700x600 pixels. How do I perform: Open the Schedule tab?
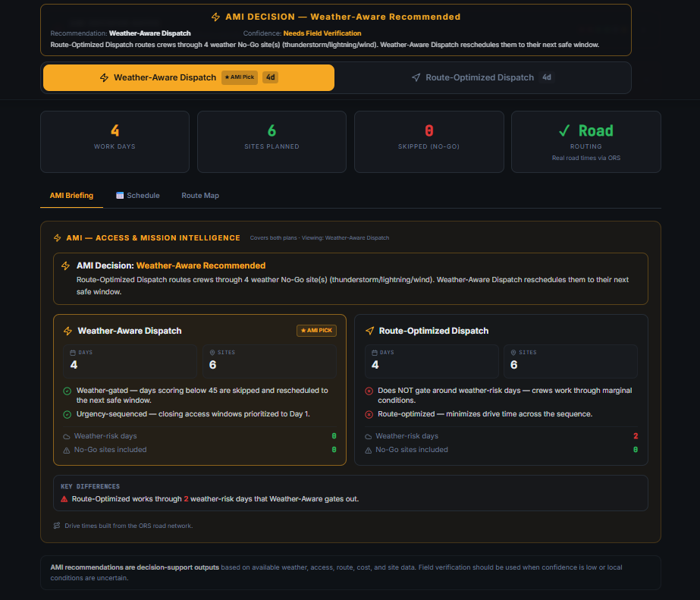coord(138,196)
